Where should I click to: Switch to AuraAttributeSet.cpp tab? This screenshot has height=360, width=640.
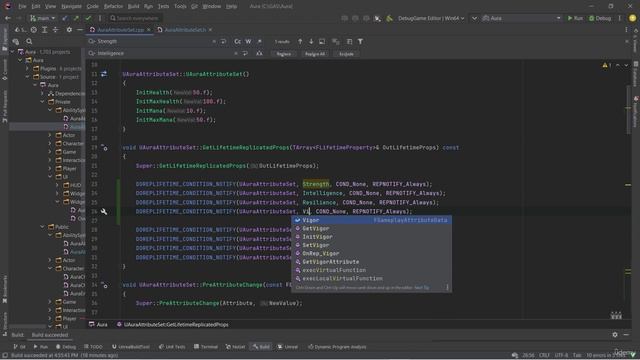pos(120,30)
